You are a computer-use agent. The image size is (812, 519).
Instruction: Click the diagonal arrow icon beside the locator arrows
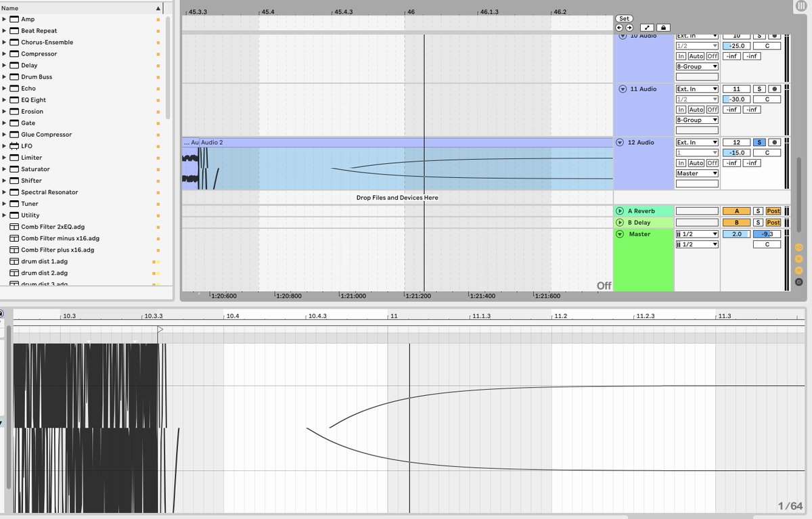pyautogui.click(x=647, y=28)
